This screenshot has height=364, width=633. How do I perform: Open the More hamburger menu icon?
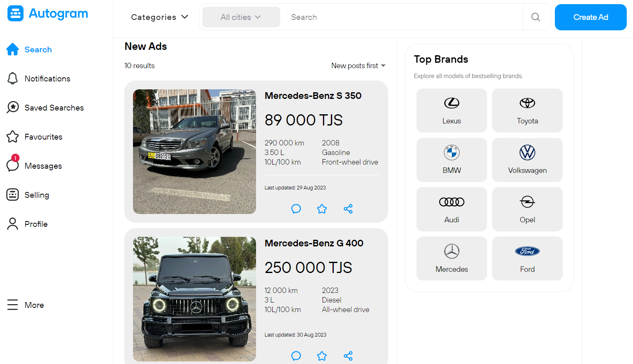[12, 305]
